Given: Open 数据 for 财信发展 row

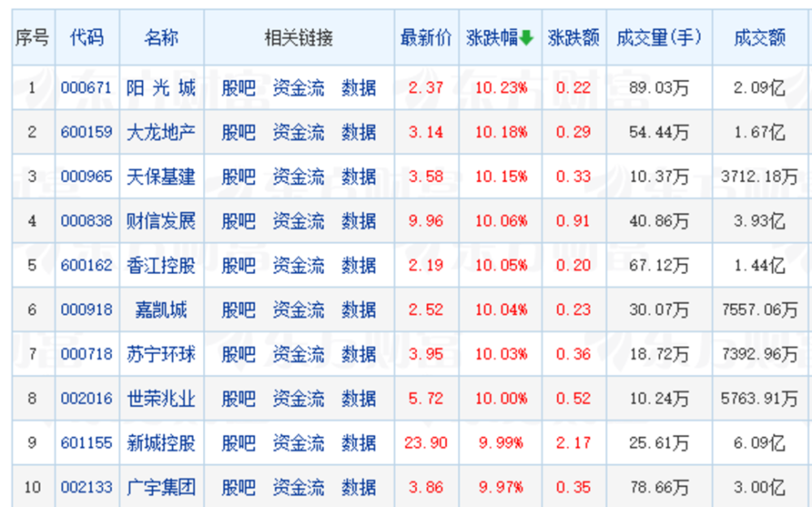Looking at the screenshot, I should click(359, 221).
